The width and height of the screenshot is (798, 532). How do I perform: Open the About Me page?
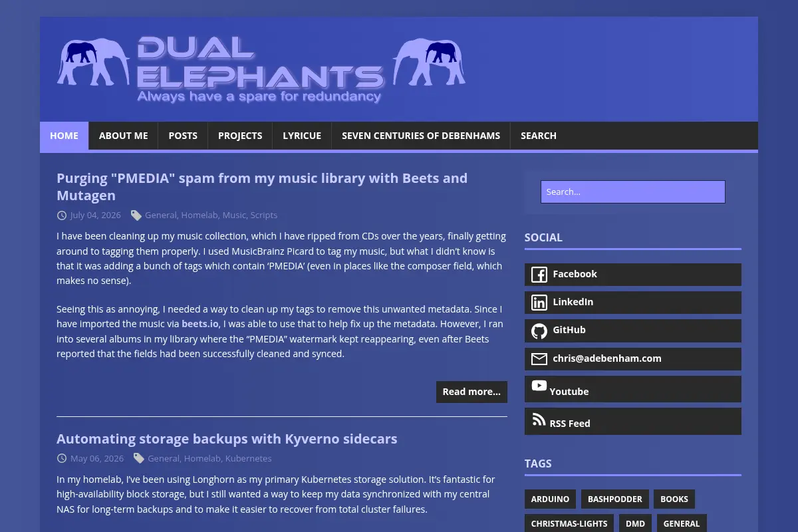124,136
